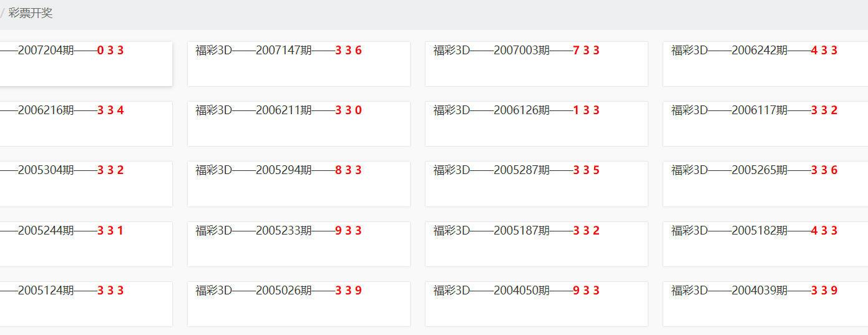Viewport: 868px width, 335px height.
Task: Click winning numbers 8 3 3 of 2005294期
Action: coord(349,170)
